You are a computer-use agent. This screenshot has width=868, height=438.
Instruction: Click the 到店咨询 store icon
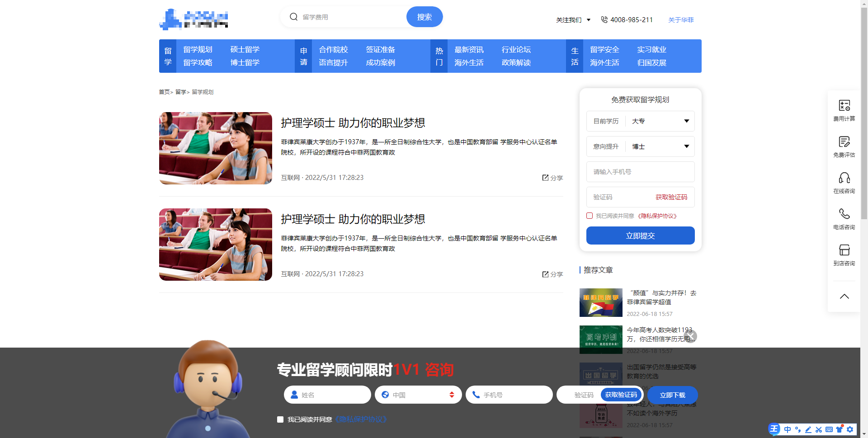point(844,250)
